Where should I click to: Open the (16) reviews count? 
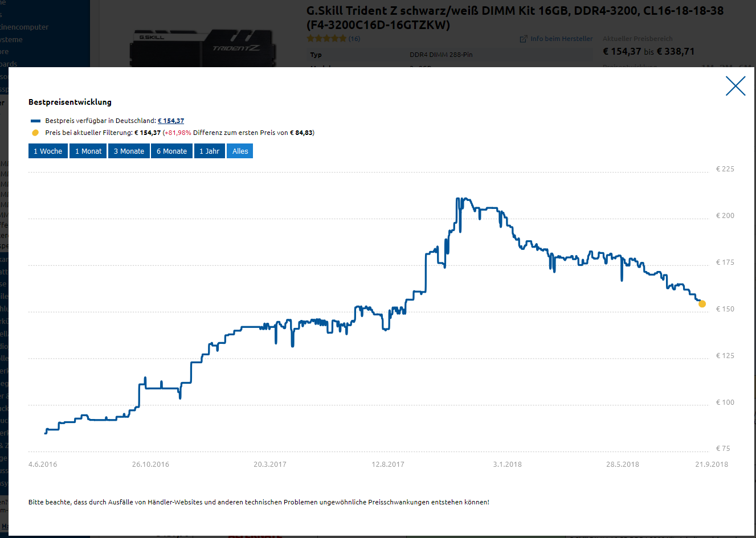pyautogui.click(x=354, y=39)
